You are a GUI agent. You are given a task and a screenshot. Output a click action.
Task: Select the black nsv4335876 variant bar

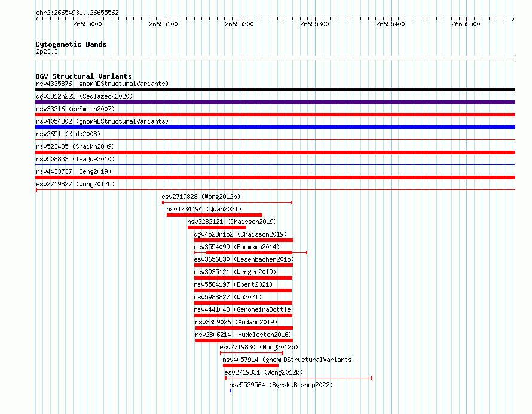tap(275, 90)
